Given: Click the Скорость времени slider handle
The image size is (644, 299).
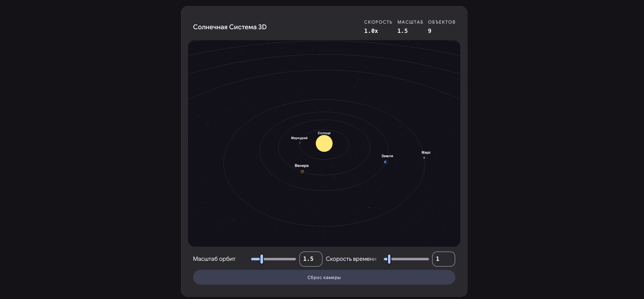Looking at the screenshot, I should 389,259.
